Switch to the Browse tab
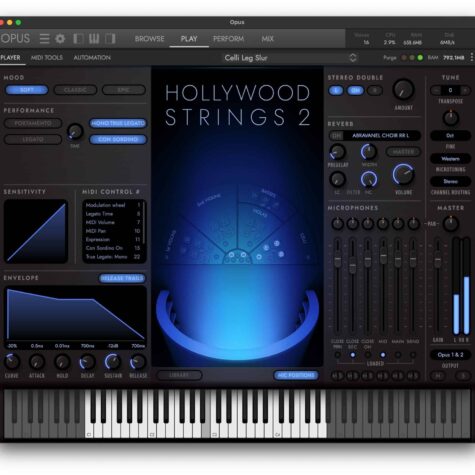Screen dimensions: 475x475 point(149,39)
